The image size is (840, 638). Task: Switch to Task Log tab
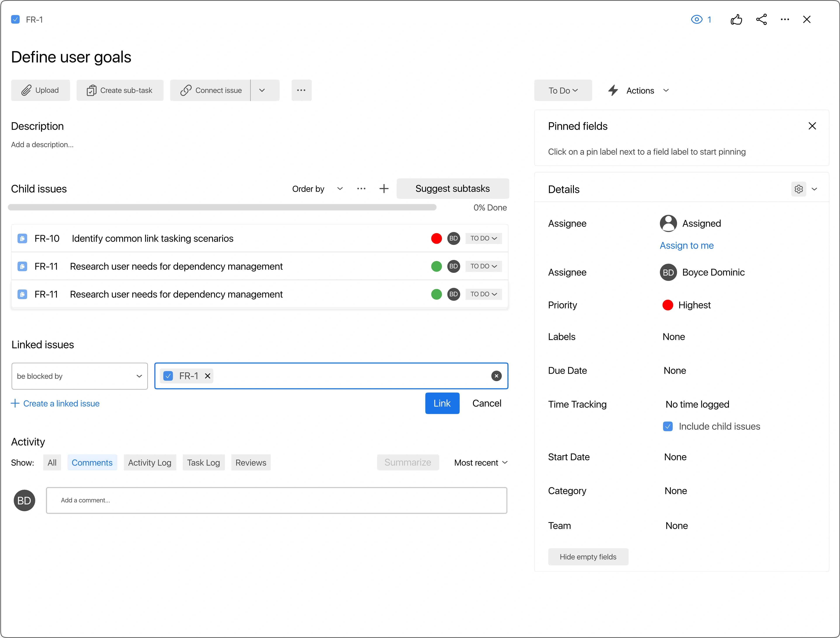(x=203, y=463)
